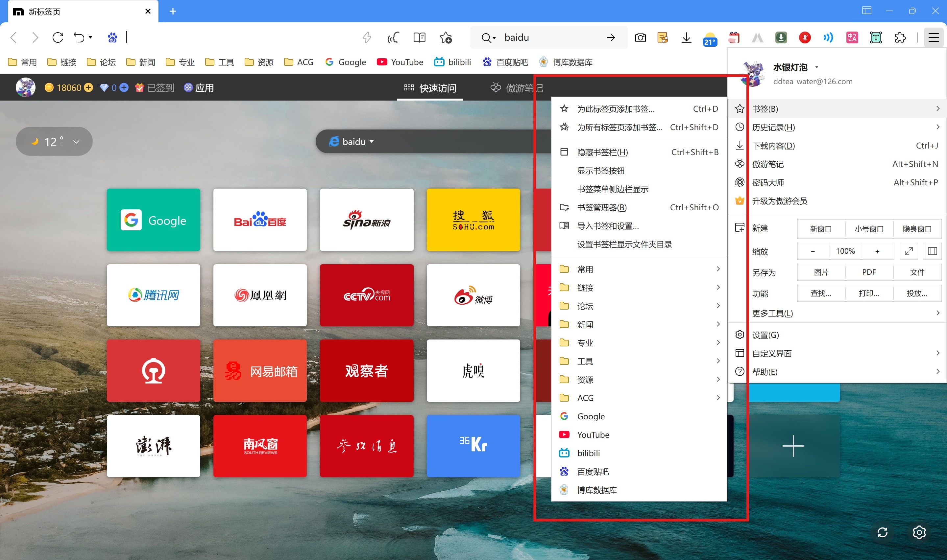This screenshot has width=947, height=560.
Task: Click the pink translate extension icon
Action: point(852,37)
